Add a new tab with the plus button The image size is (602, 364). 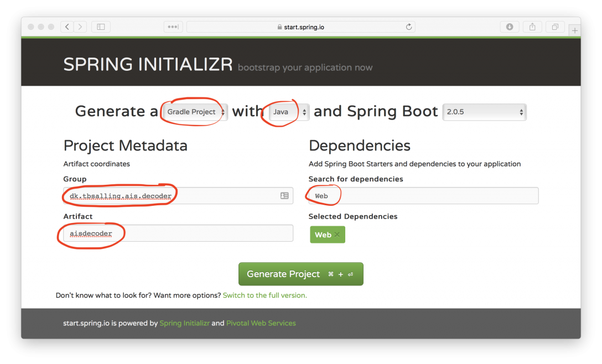pos(575,31)
